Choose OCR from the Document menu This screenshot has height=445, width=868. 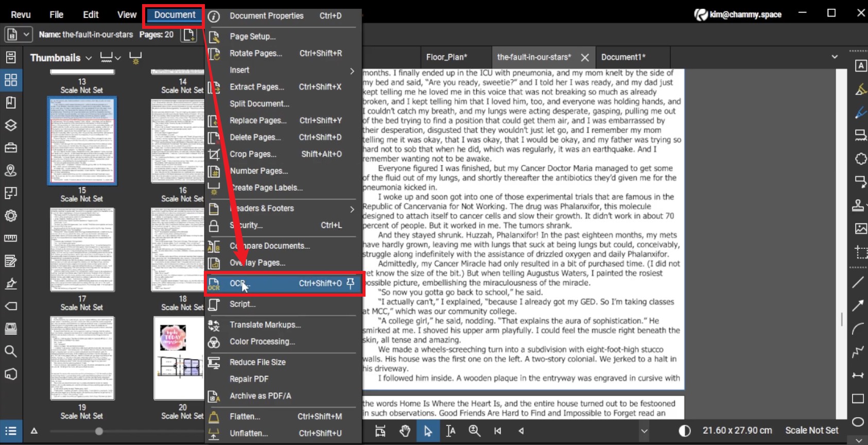click(284, 283)
